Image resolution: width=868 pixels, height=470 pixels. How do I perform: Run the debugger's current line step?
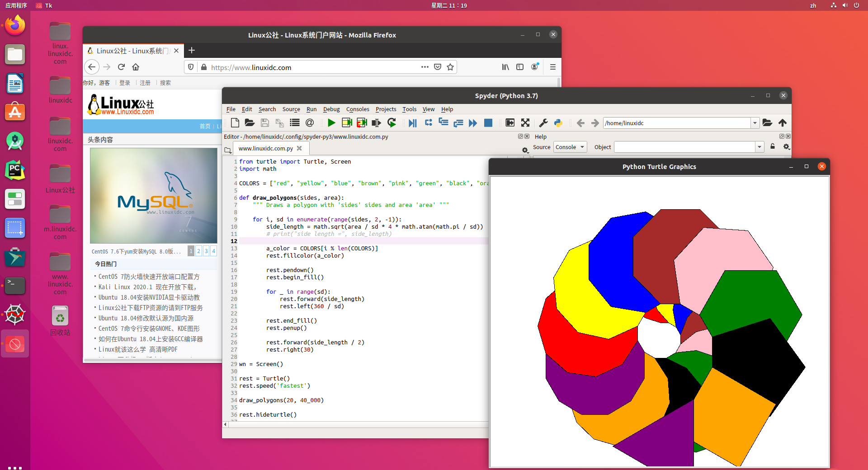[x=429, y=123]
